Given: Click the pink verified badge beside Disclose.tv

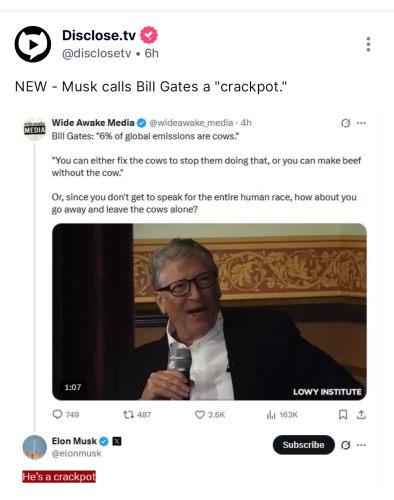Looking at the screenshot, I should click(149, 35).
